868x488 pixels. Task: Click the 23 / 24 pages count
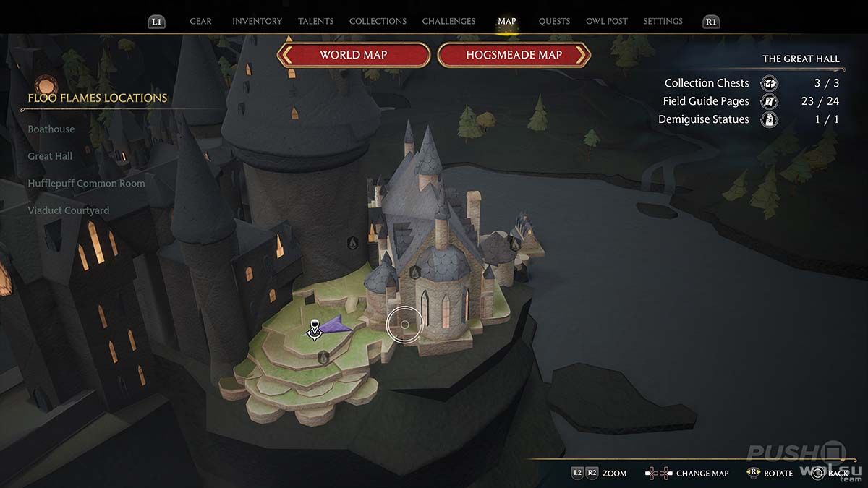point(820,101)
